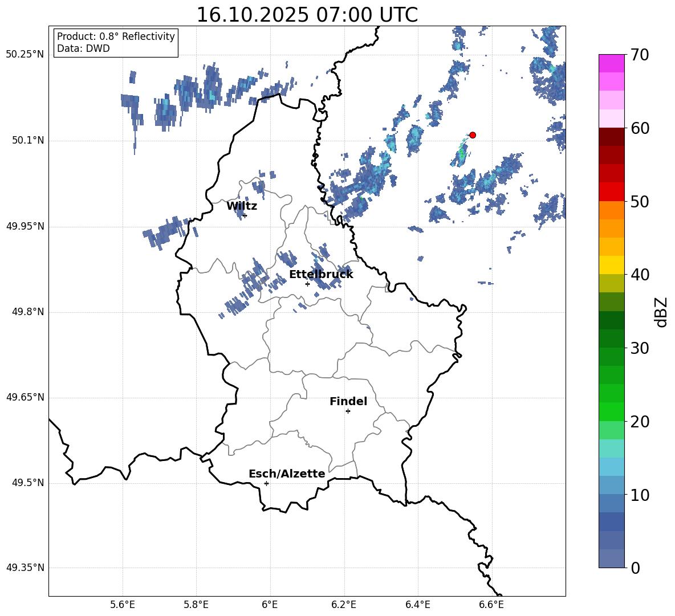This screenshot has height=616, width=675.
Task: Click the magenta swatch at top of colorbar
Action: (612, 64)
